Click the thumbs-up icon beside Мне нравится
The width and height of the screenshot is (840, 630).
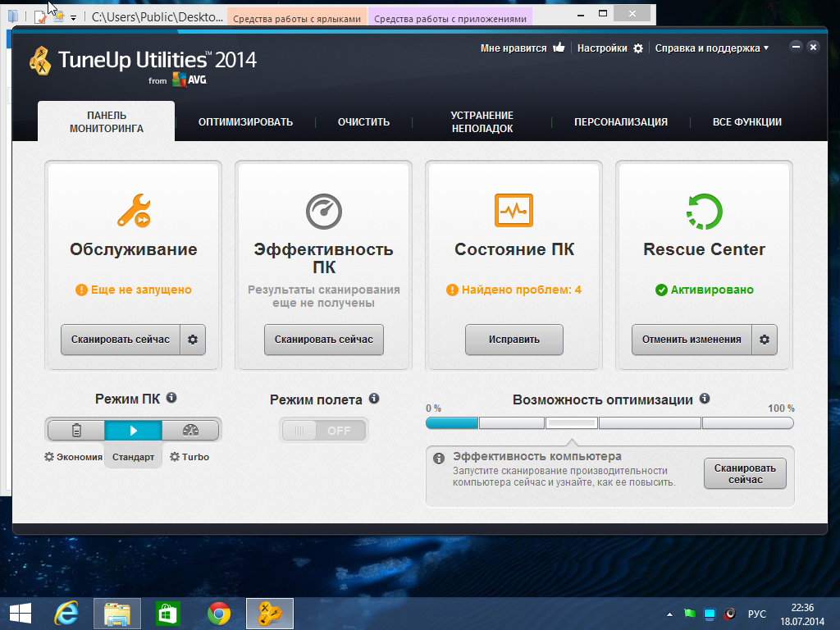click(x=559, y=48)
